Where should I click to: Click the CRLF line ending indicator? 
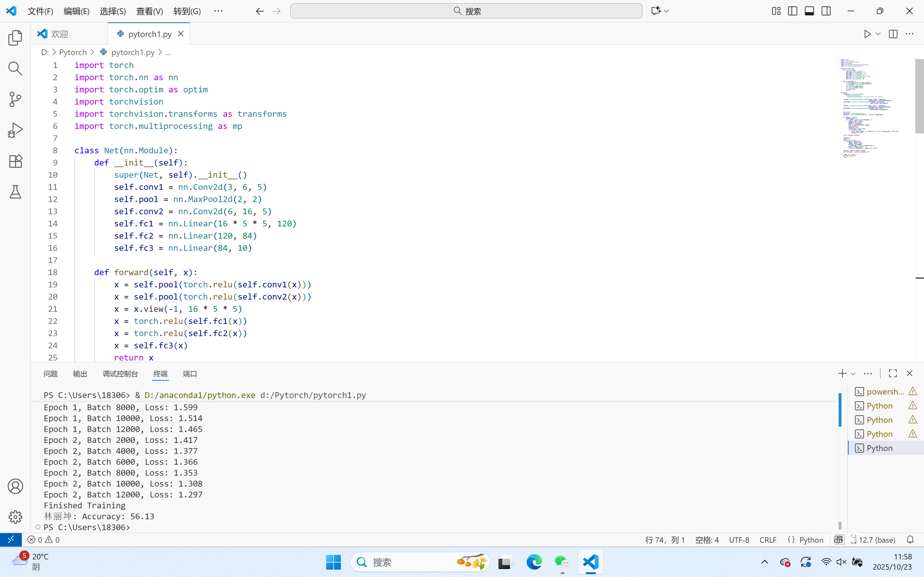(767, 539)
